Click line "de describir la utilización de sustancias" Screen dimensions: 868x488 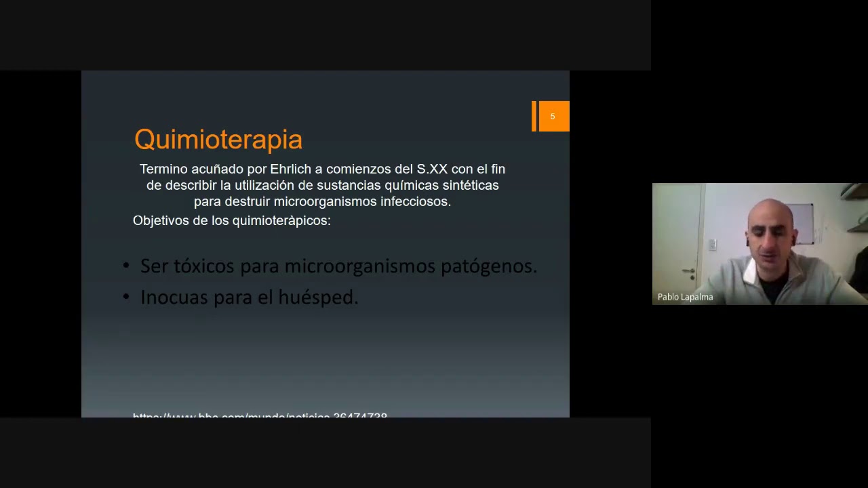(322, 186)
